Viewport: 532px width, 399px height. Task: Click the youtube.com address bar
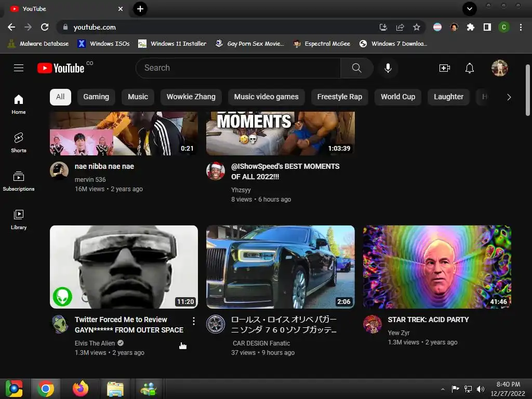tap(217, 27)
